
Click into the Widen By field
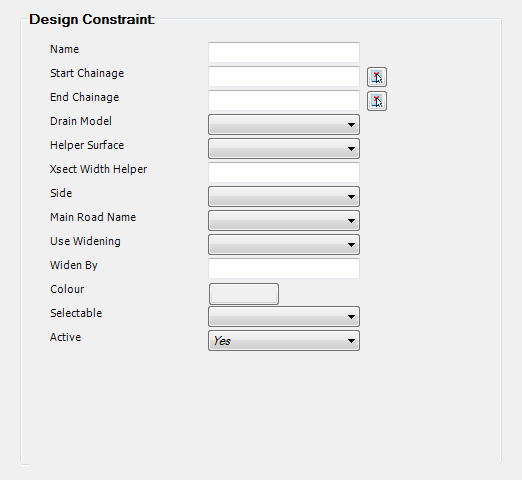[284, 268]
